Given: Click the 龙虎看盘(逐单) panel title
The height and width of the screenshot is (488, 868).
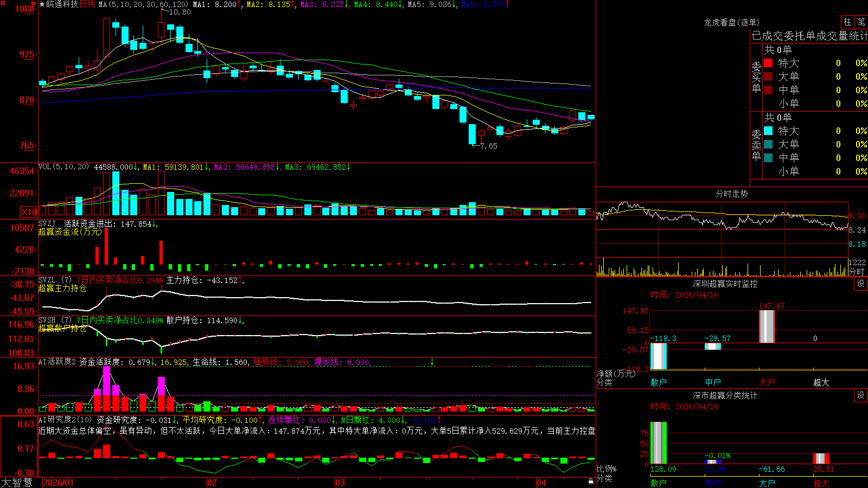Looking at the screenshot, I should 732,22.
